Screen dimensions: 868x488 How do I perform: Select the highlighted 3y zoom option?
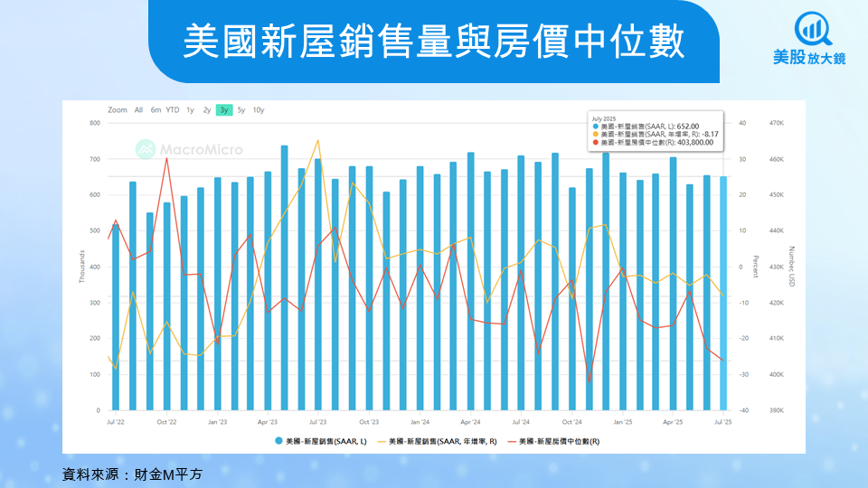pyautogui.click(x=224, y=110)
